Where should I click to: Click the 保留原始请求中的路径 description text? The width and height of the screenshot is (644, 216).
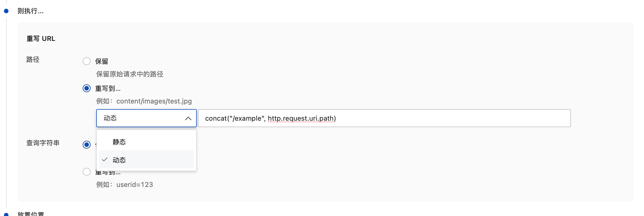click(130, 74)
